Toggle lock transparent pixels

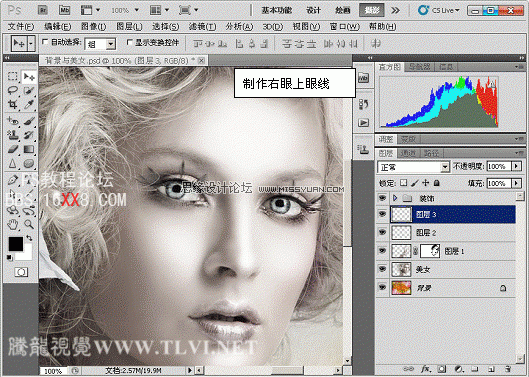(x=403, y=183)
